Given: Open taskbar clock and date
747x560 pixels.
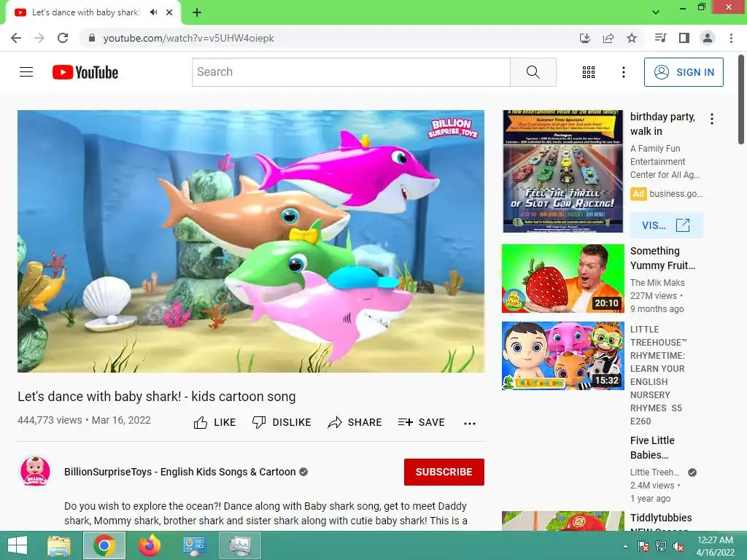Looking at the screenshot, I should (715, 546).
